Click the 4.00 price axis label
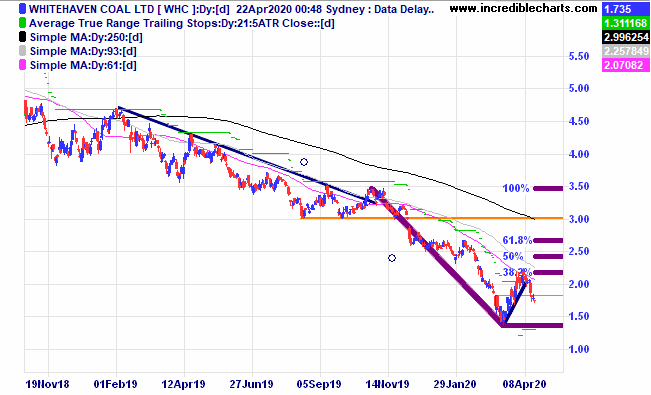The image size is (651, 395). pos(579,154)
